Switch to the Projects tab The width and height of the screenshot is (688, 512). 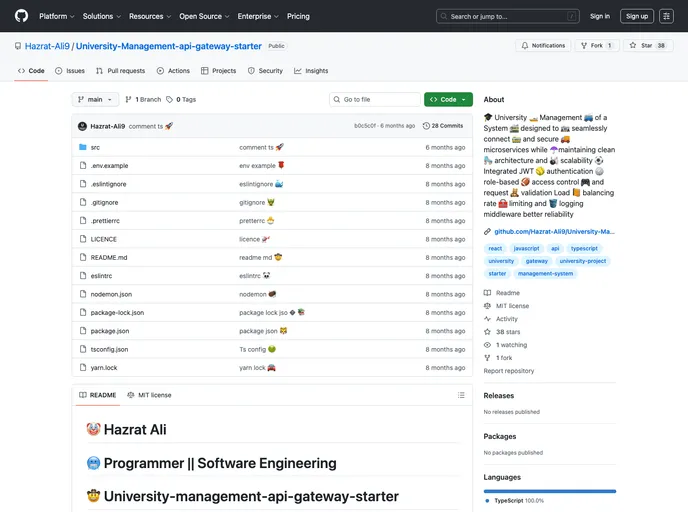pyautogui.click(x=219, y=71)
